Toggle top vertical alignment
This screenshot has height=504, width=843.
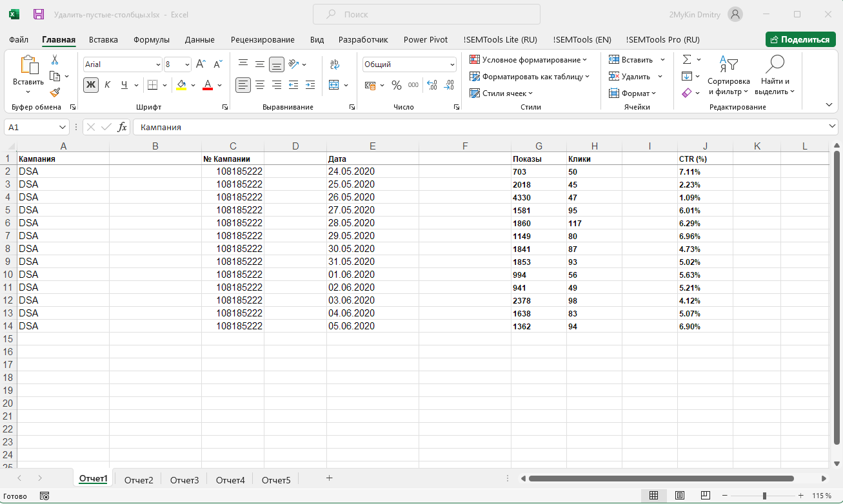[243, 64]
